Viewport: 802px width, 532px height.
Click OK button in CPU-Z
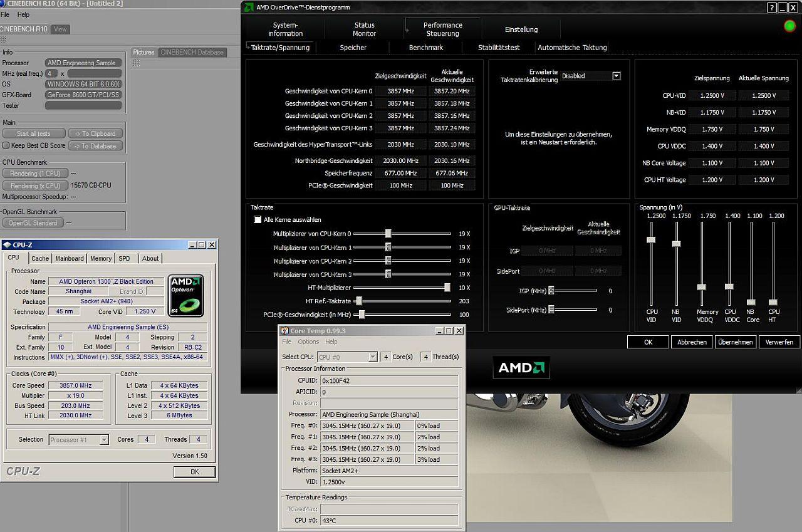194,472
